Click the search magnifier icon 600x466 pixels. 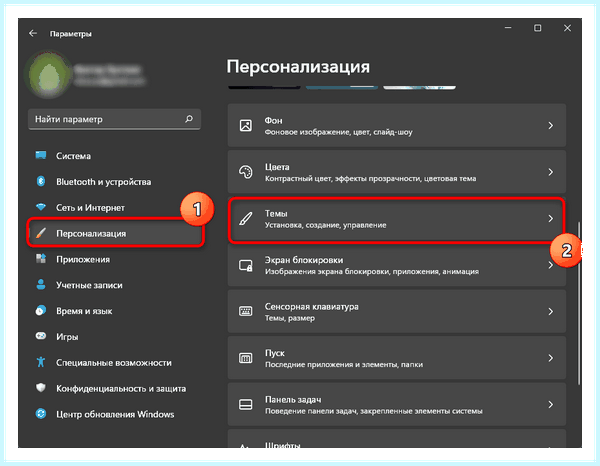coord(189,119)
